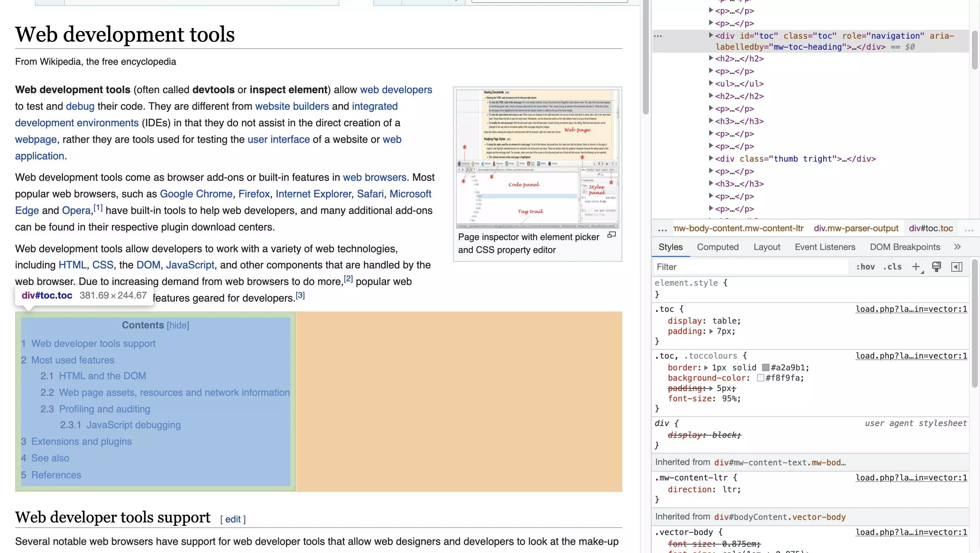Click the more options chevron icon in Styles

click(957, 247)
